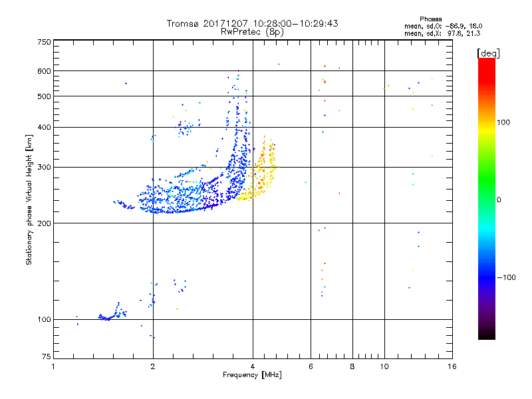
Task: Click the y-axis tick label '100'
Action: (44, 320)
